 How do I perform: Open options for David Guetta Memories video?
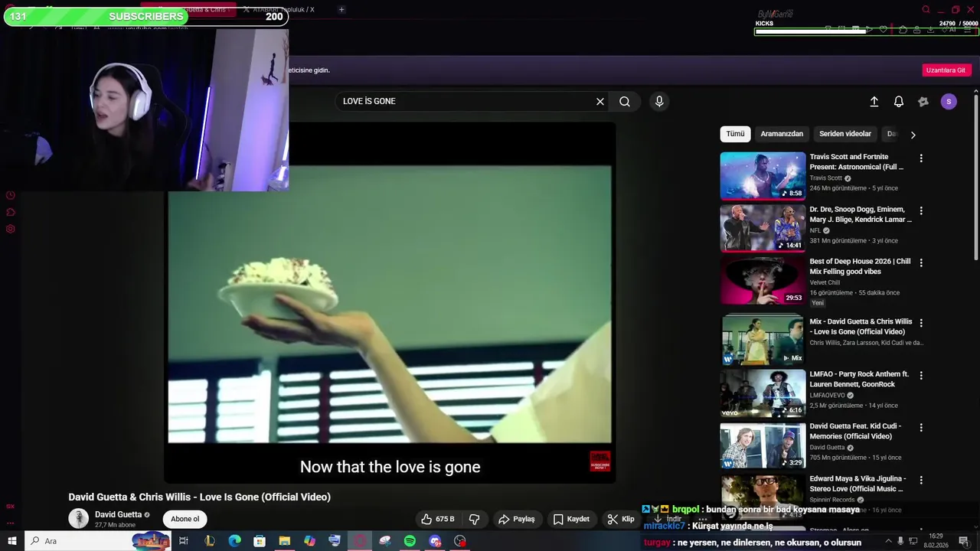pyautogui.click(x=921, y=428)
